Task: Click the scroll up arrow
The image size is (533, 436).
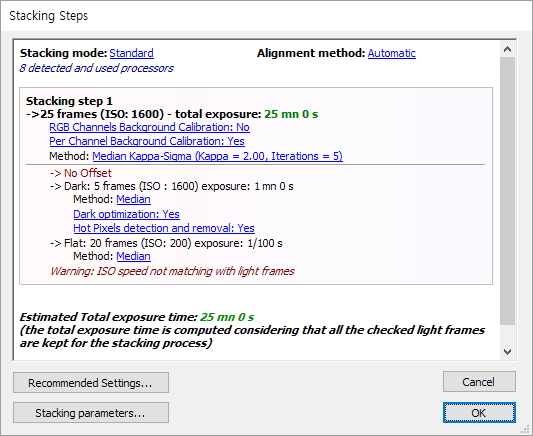Action: [x=508, y=50]
